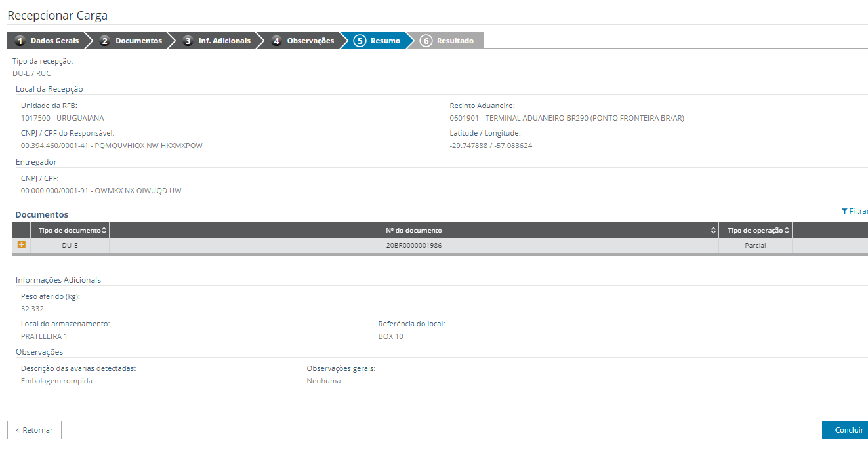The image size is (868, 449).
Task: Click sort arrows on Tipo de operação
Action: [787, 231]
